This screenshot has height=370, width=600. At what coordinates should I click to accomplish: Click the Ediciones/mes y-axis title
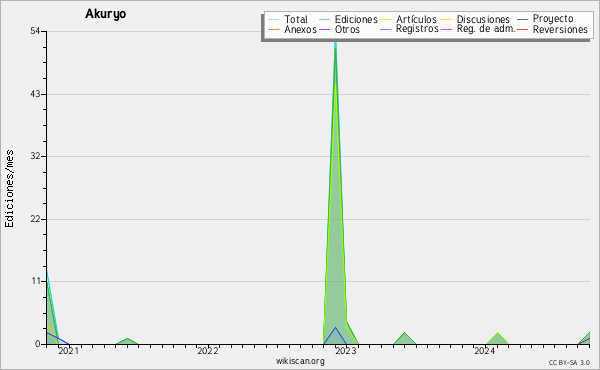coord(9,189)
